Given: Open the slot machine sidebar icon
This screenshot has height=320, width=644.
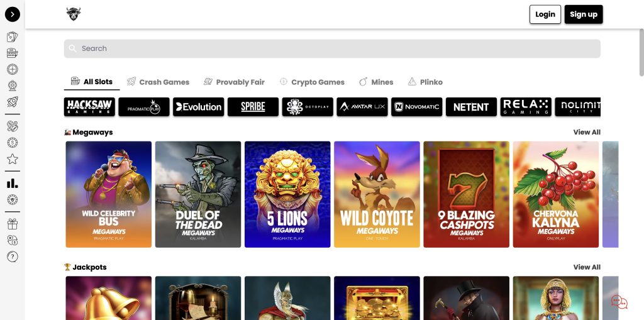Looking at the screenshot, I should point(13,53).
